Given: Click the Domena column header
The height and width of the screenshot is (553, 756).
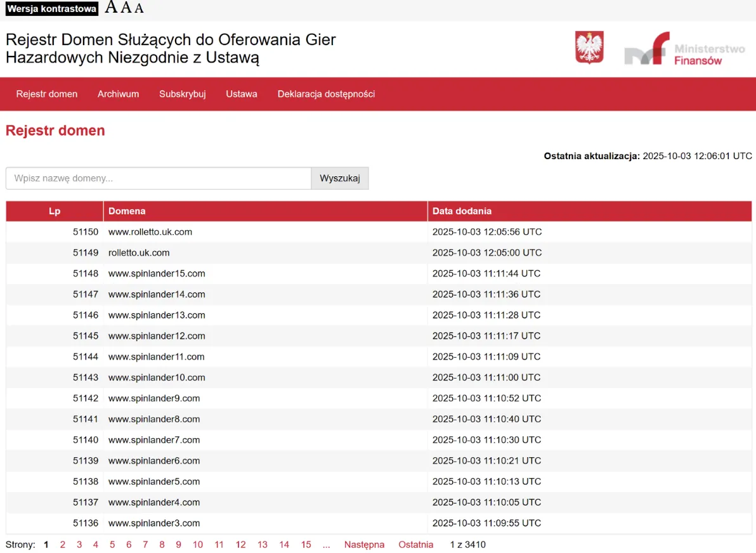Looking at the screenshot, I should pyautogui.click(x=127, y=211).
